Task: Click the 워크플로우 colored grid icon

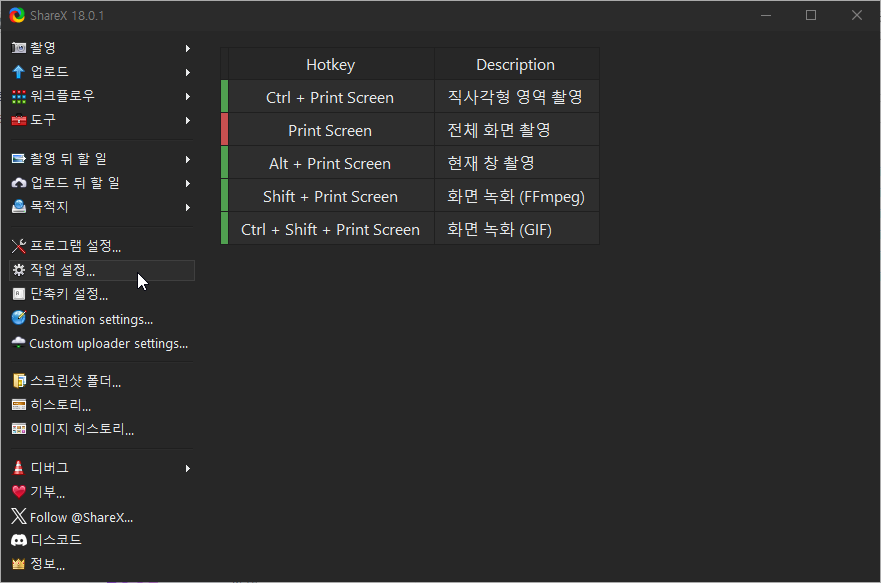Action: click(19, 97)
